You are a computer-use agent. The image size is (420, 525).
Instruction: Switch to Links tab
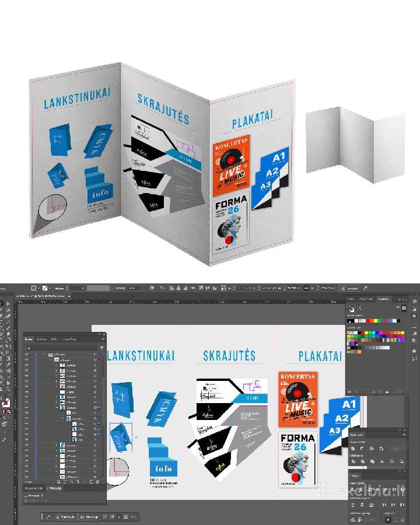[54, 339]
